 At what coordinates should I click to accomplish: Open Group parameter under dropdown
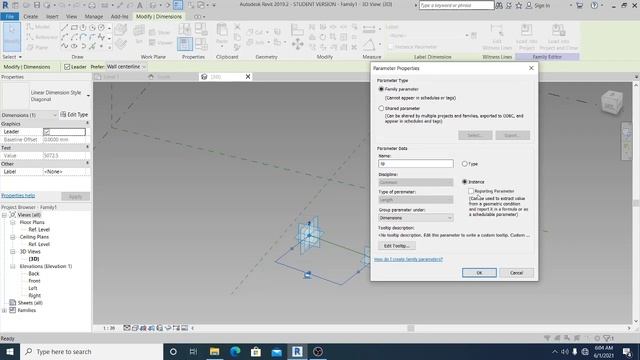pyautogui.click(x=416, y=218)
